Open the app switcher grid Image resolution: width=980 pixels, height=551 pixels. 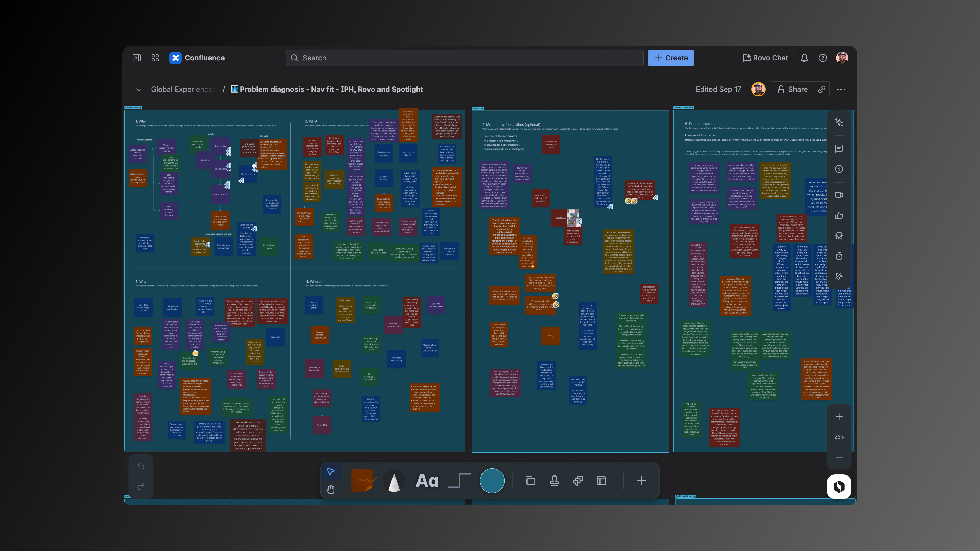[155, 58]
